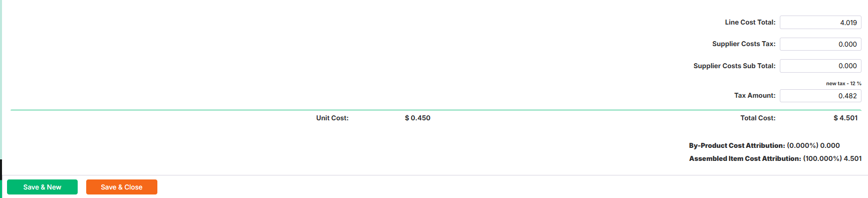868x198 pixels.
Task: Click the Assembled Item Cost Attribution label
Action: (x=745, y=158)
